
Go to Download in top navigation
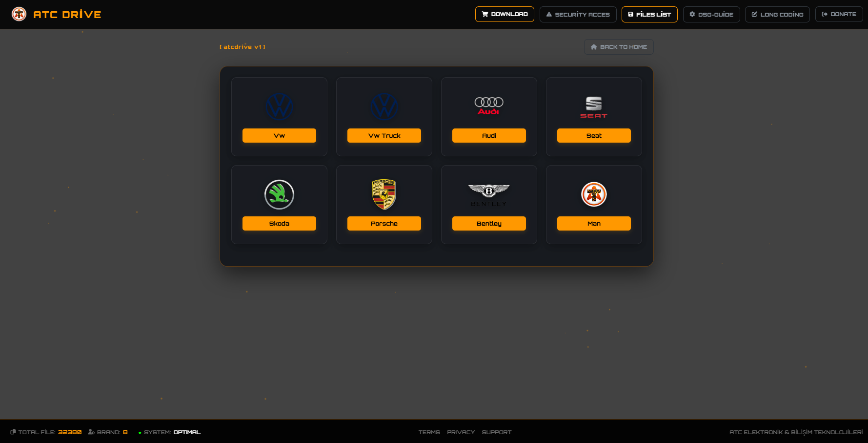tap(505, 14)
